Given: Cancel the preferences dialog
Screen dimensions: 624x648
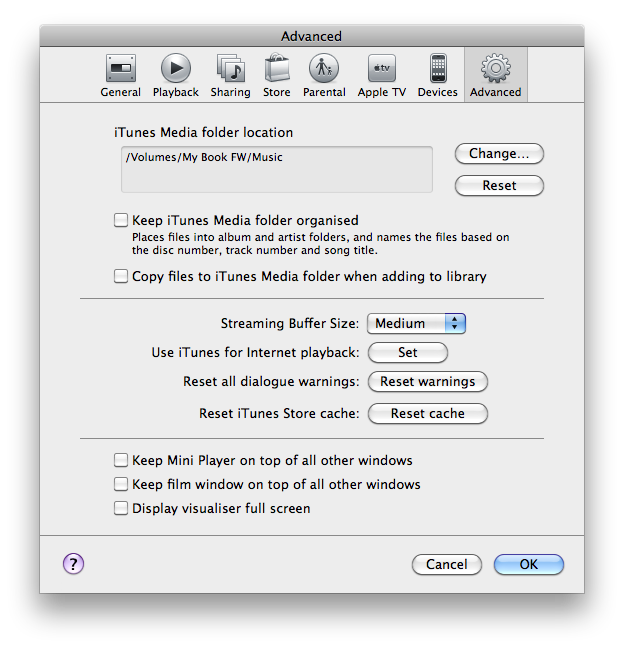Looking at the screenshot, I should [447, 565].
